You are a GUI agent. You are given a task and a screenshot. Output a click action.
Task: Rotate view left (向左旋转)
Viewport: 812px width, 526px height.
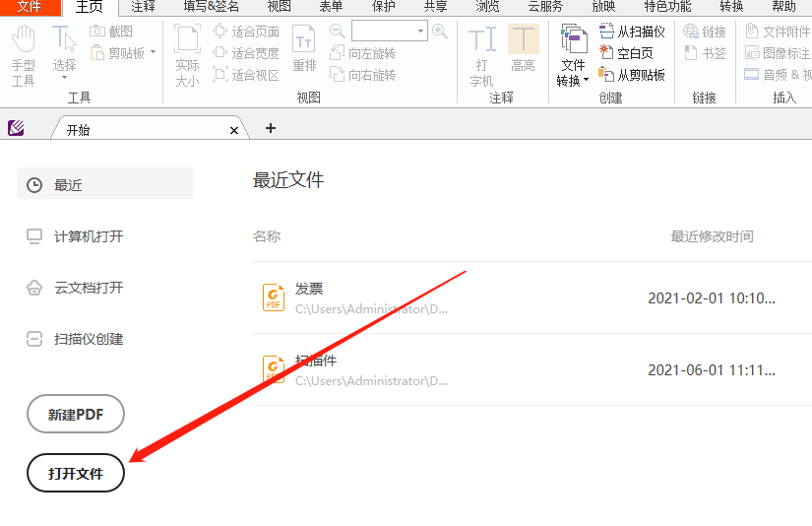pos(362,53)
